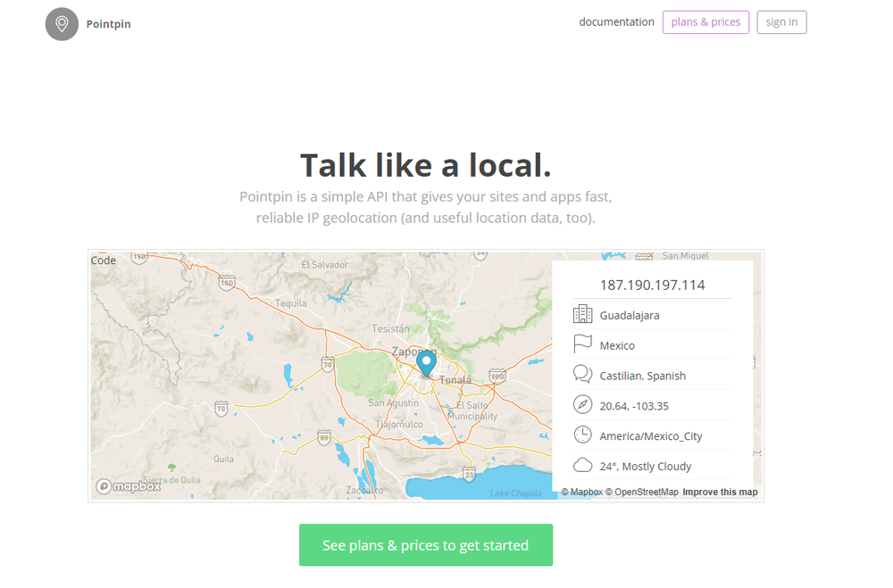
Task: Click the America/Mexico_City timezone text
Action: 650,436
